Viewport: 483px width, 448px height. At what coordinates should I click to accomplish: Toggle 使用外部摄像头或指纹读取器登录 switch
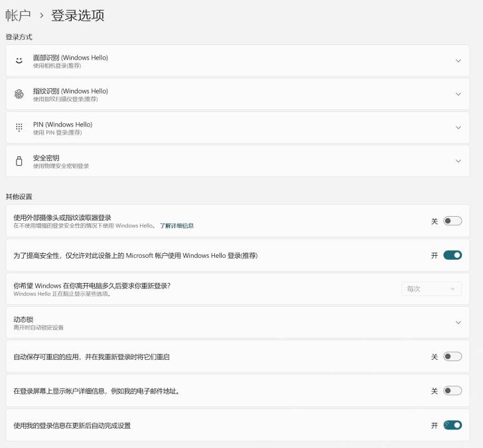[x=452, y=221]
